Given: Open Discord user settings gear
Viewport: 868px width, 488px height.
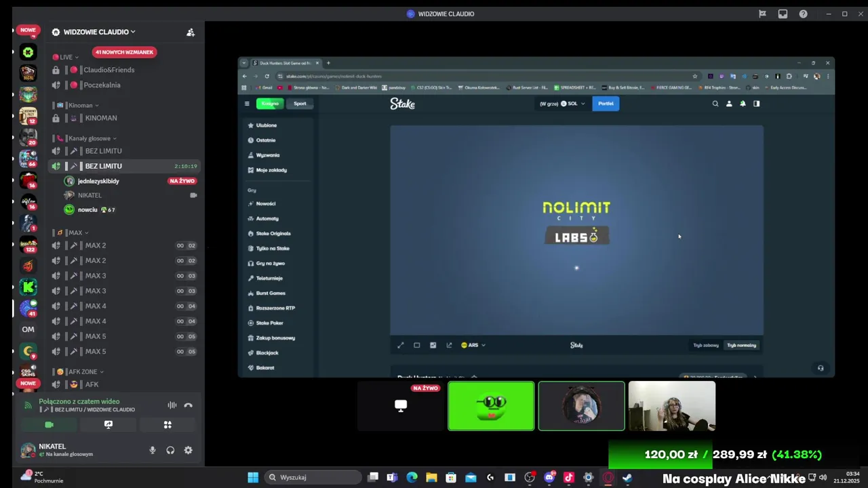Looking at the screenshot, I should click(189, 450).
